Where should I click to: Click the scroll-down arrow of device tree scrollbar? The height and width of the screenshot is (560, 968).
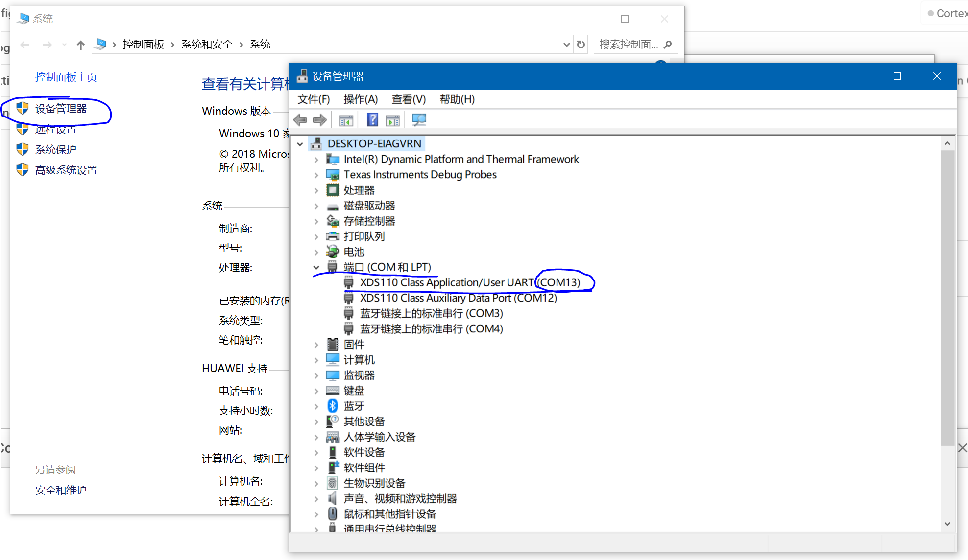tap(947, 524)
